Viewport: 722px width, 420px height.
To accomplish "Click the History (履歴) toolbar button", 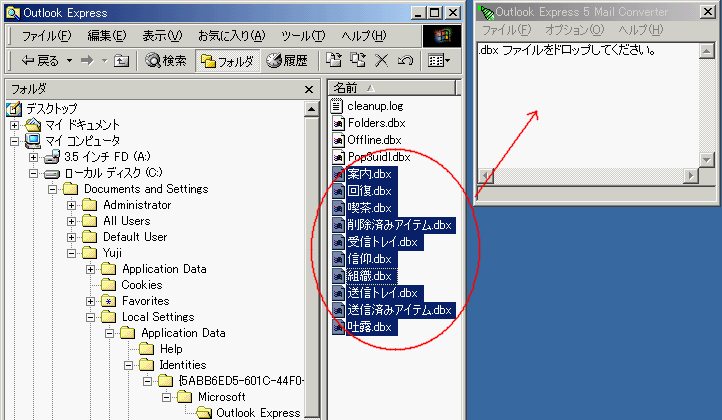I will (287, 60).
